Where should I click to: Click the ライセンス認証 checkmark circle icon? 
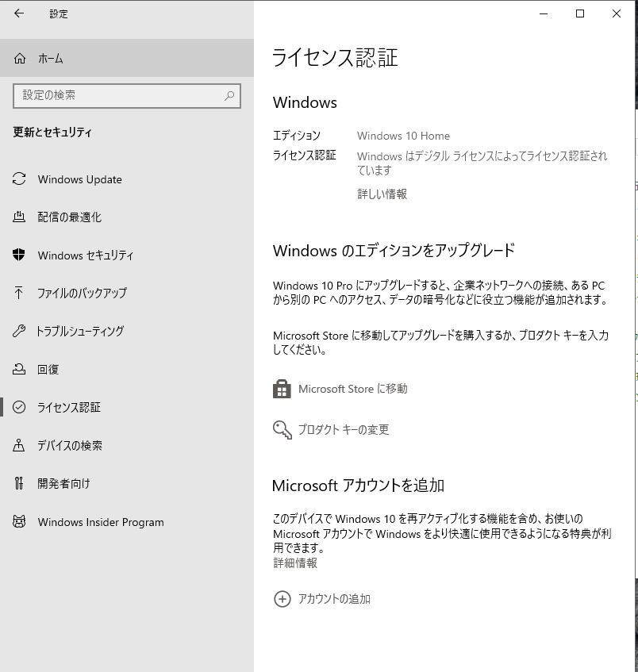tap(19, 407)
